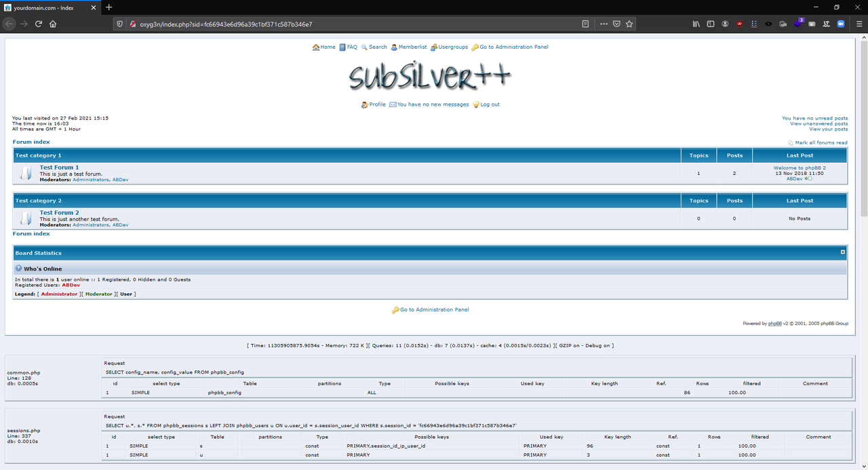Open the FAQ link
This screenshot has height=470, width=868.
(352, 47)
